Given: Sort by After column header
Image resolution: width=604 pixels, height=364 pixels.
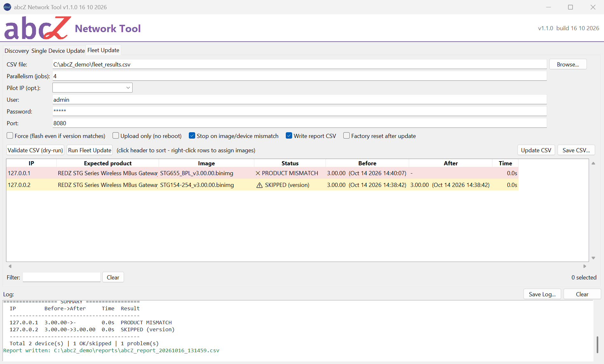Looking at the screenshot, I should pos(450,163).
